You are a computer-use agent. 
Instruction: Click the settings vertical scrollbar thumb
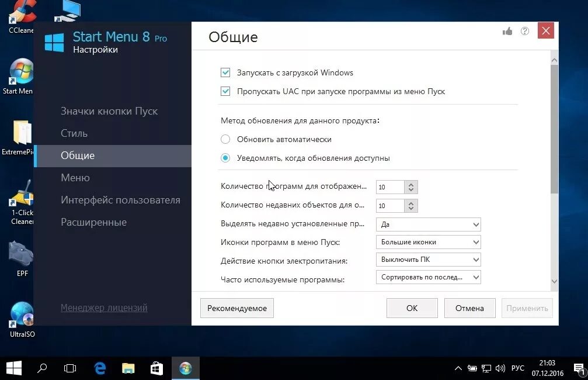click(x=554, y=130)
